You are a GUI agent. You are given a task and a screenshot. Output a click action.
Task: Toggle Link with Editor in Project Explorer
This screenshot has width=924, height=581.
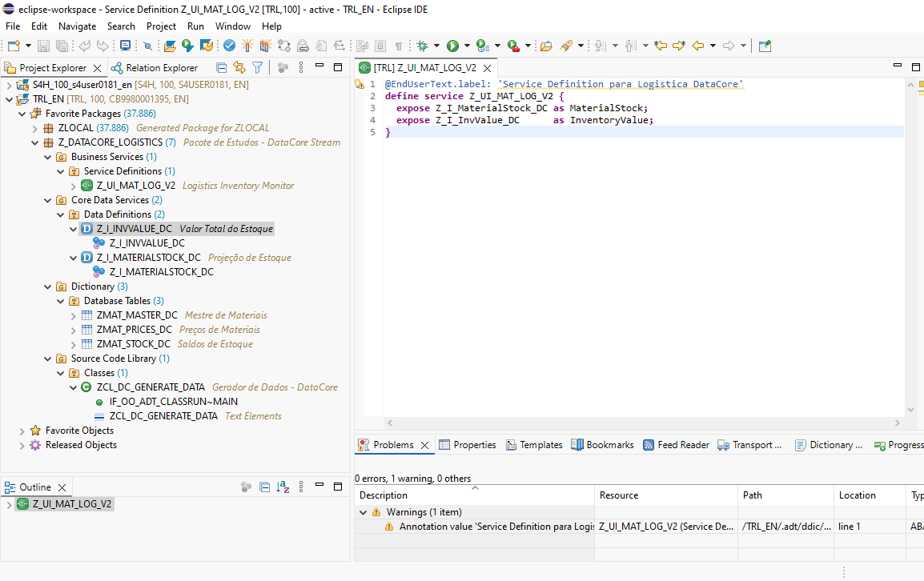click(239, 68)
